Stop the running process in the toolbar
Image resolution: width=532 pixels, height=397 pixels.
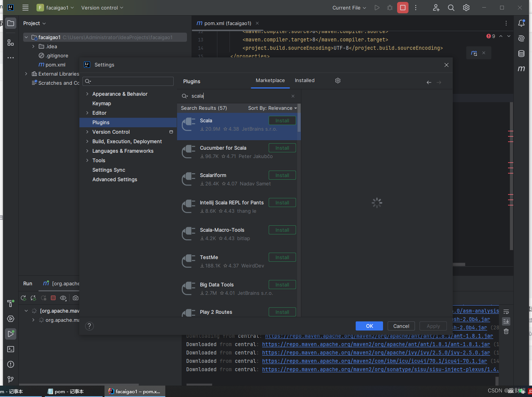coord(403,8)
